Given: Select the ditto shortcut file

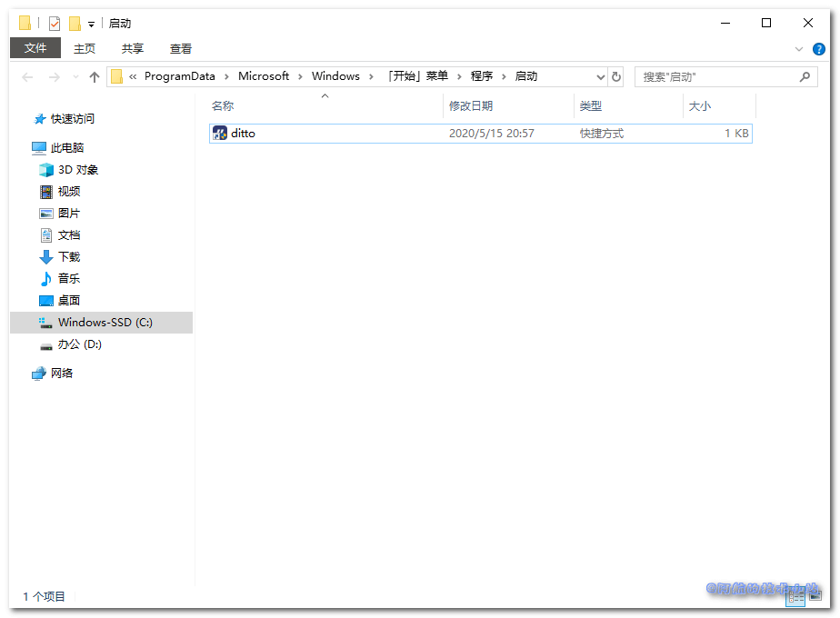Looking at the screenshot, I should 243,134.
